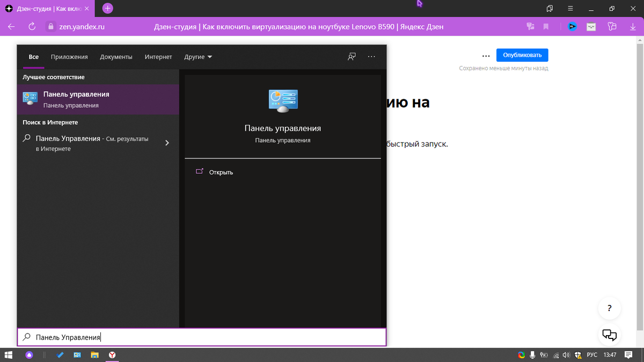Change input language РУС in the taskbar
The height and width of the screenshot is (362, 644).
point(592,354)
